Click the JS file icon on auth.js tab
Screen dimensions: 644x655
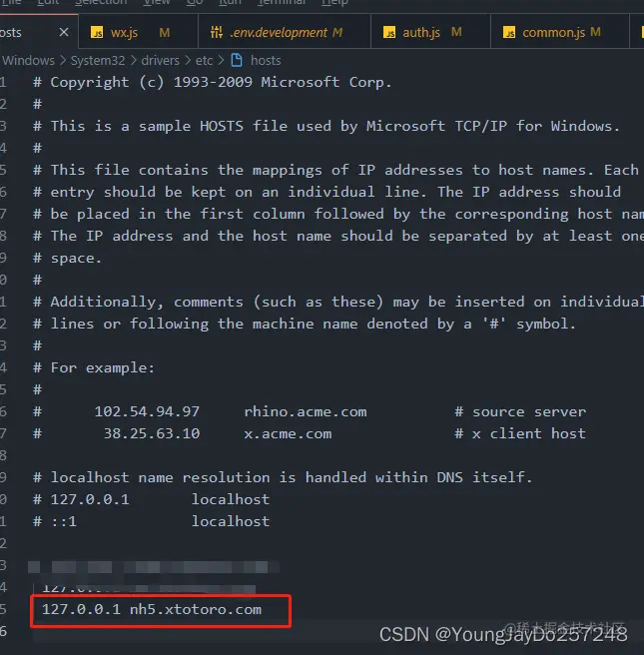click(389, 32)
